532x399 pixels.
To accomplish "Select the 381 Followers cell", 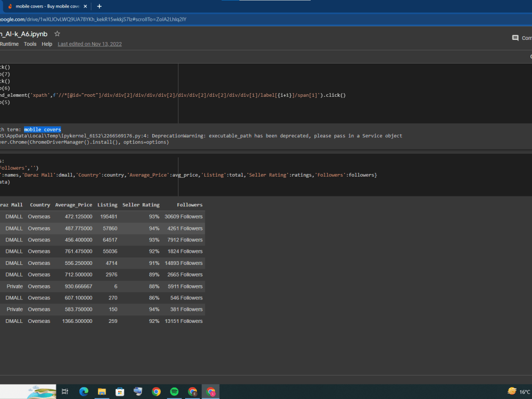I will 186,310.
